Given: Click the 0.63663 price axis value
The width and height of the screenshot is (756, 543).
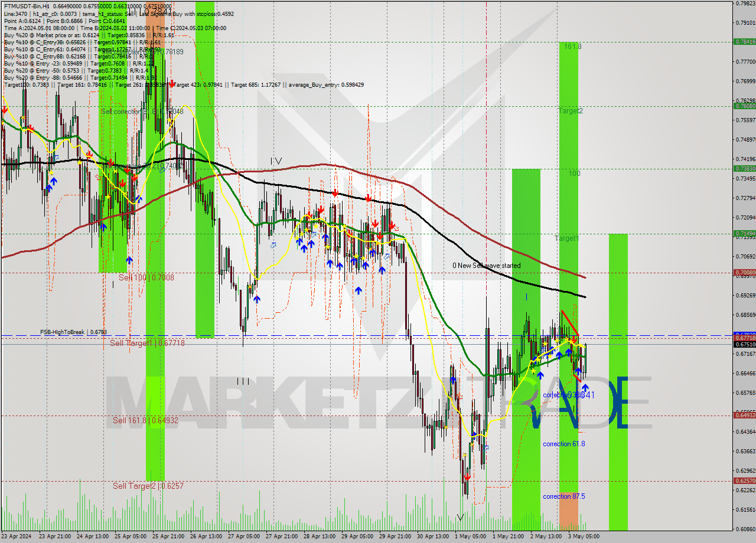Looking at the screenshot, I should click(745, 451).
